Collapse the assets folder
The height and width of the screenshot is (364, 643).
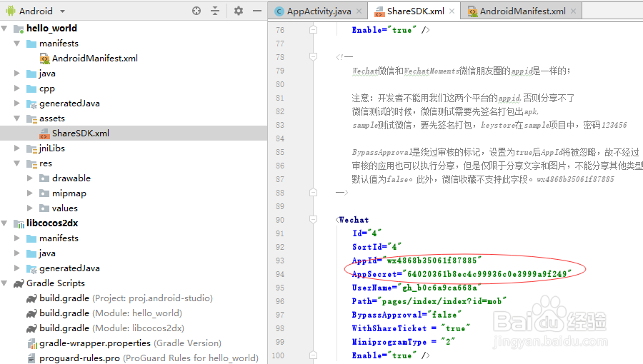tap(17, 118)
